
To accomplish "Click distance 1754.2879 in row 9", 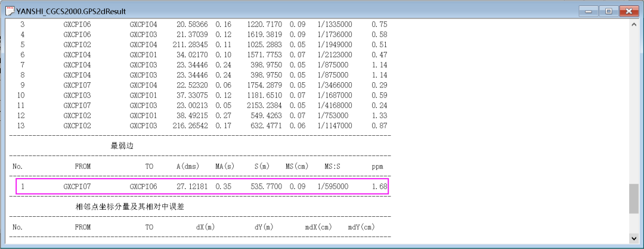I will (265, 85).
